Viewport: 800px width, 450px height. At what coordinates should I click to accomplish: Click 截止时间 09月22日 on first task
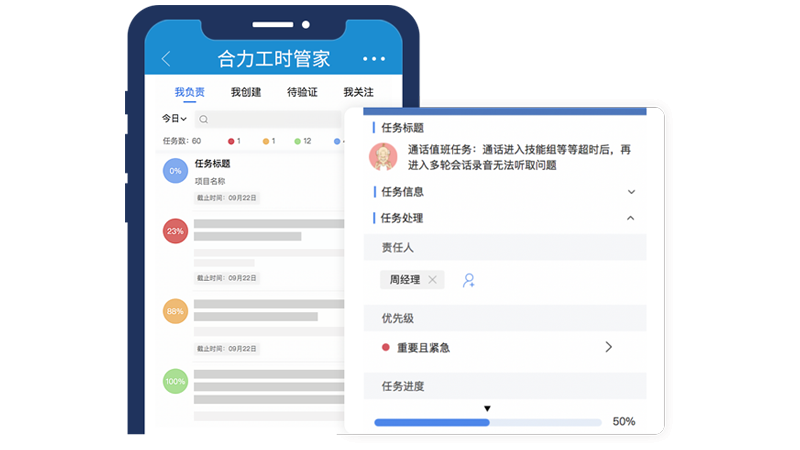click(x=227, y=198)
